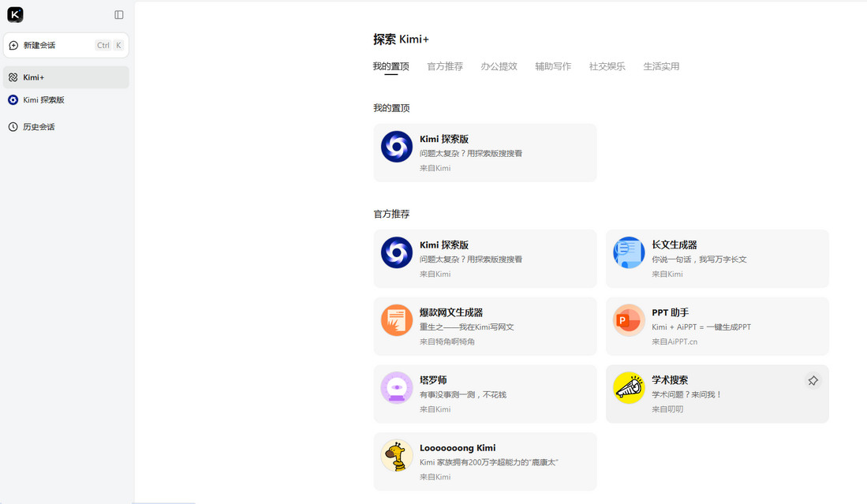Open the 塔罗师 crystal ball icon

397,388
